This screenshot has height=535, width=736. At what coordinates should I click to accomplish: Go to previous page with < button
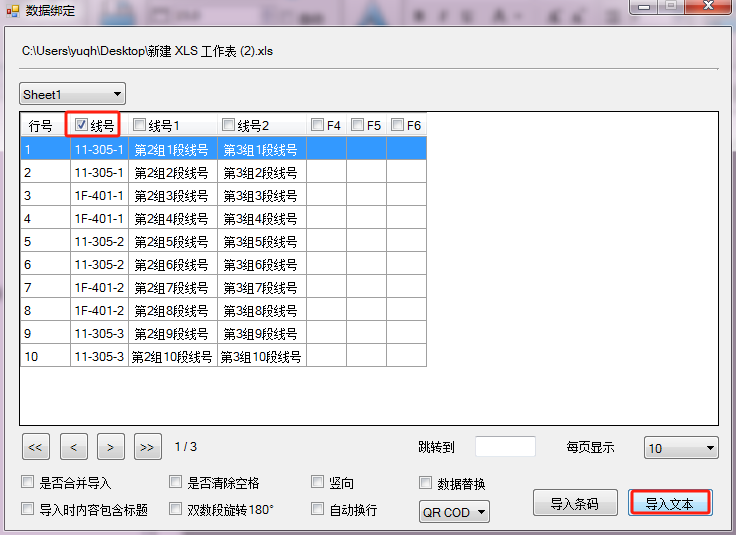click(74, 447)
